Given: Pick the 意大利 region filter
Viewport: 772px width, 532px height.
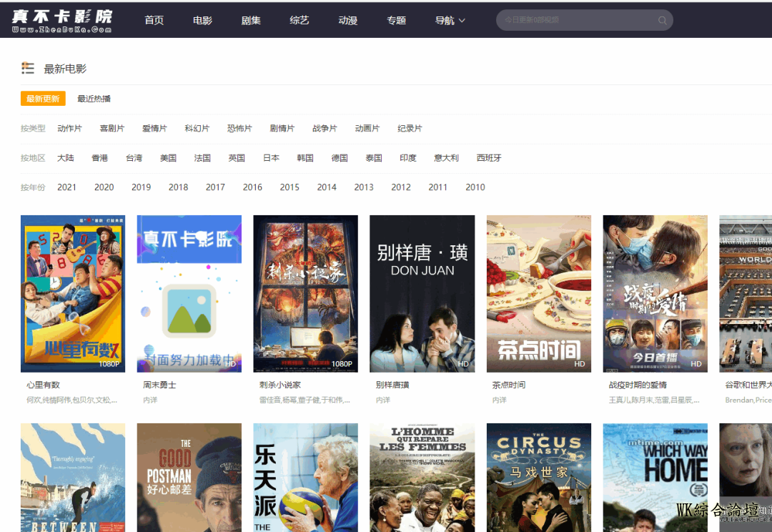Looking at the screenshot, I should click(x=446, y=157).
